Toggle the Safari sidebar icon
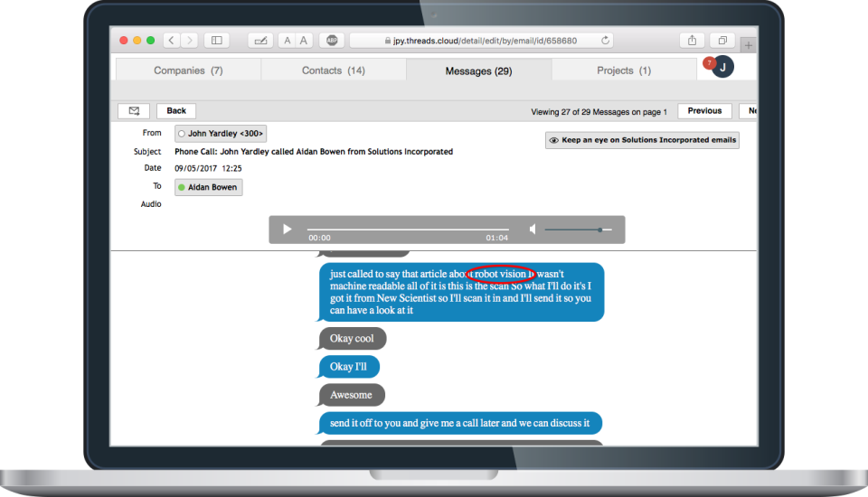Screen dimensions: 868x497 pos(217,41)
